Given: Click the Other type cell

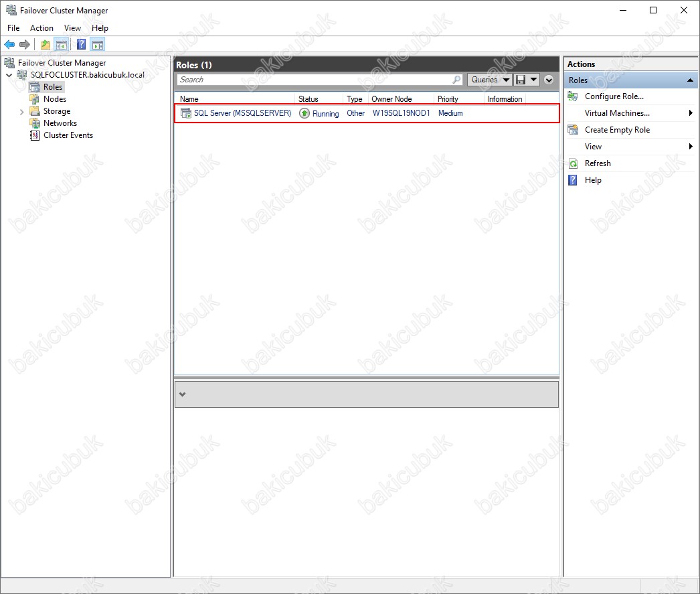Looking at the screenshot, I should 356,113.
